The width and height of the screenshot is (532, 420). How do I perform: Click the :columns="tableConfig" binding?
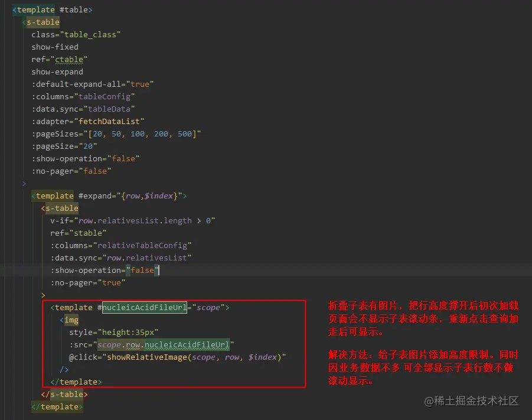click(83, 96)
